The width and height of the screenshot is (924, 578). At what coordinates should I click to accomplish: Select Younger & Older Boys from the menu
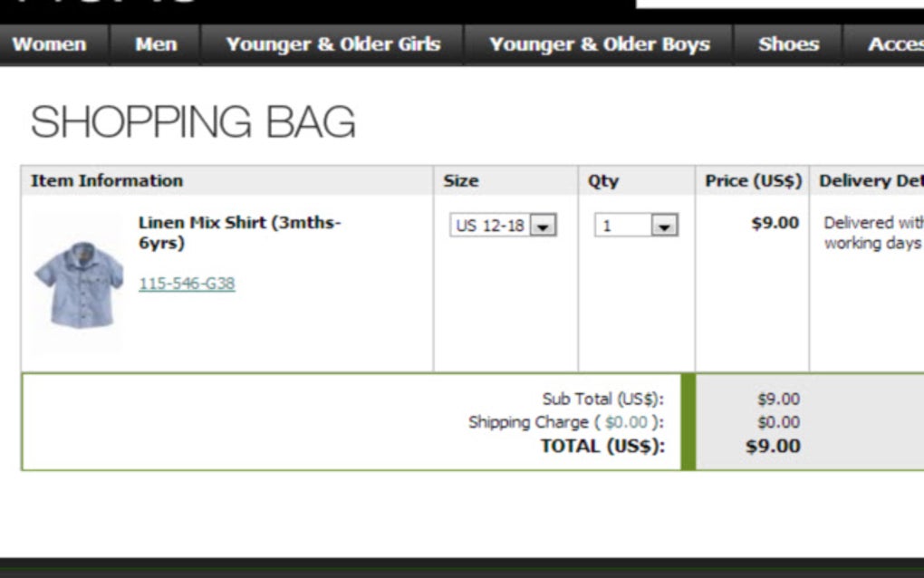coord(600,43)
